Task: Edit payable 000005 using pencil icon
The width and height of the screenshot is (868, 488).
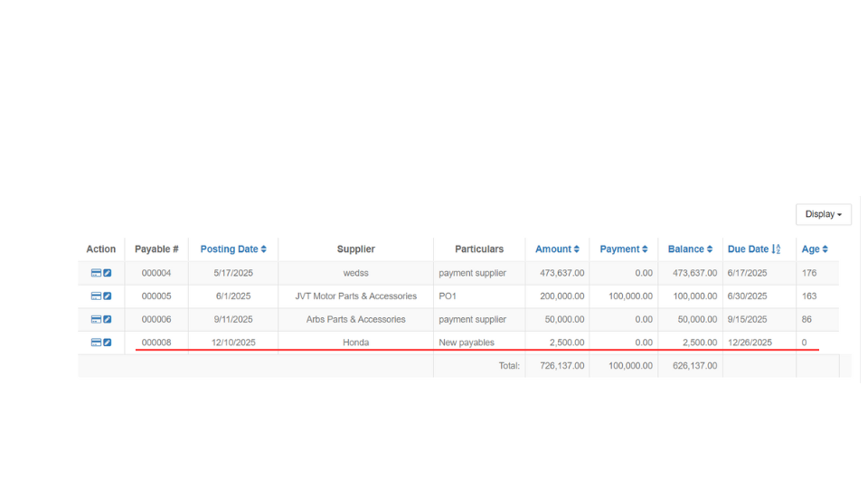Action: 107,296
